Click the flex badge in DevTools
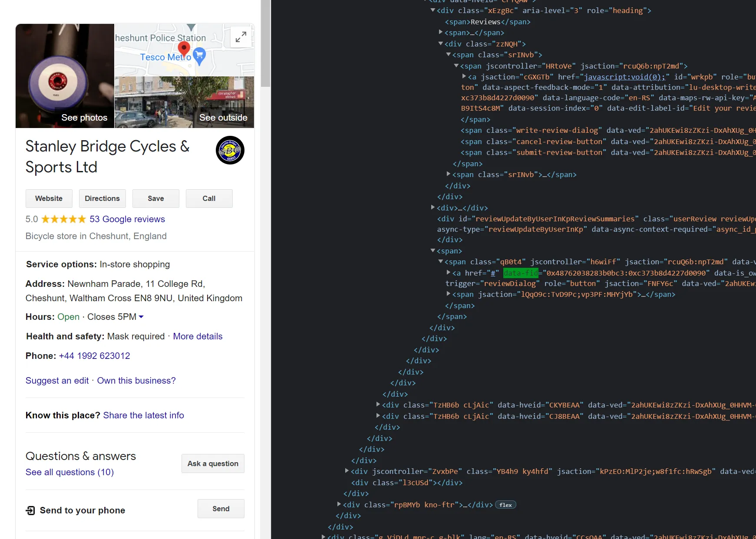 tap(505, 505)
